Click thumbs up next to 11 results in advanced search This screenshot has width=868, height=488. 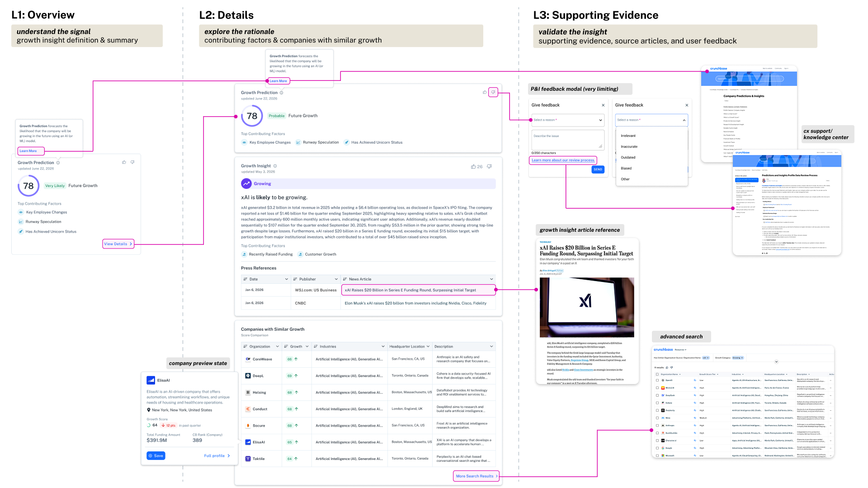click(667, 367)
